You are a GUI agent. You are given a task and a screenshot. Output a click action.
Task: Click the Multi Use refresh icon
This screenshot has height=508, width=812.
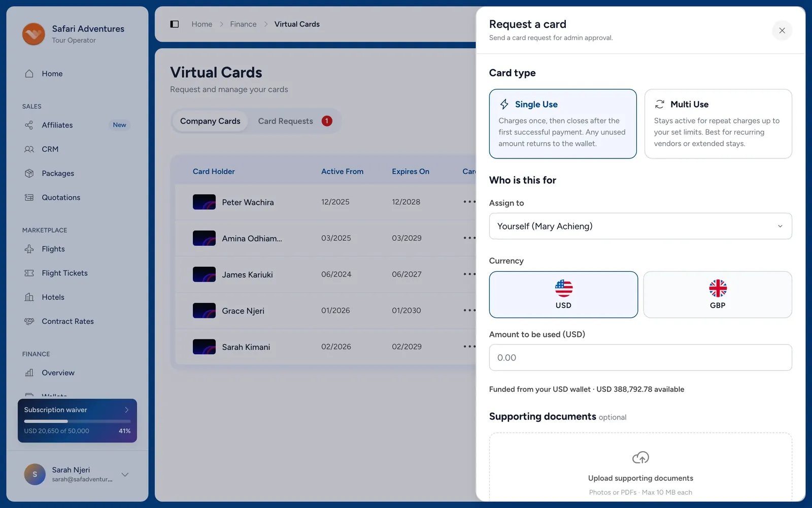[x=660, y=104]
